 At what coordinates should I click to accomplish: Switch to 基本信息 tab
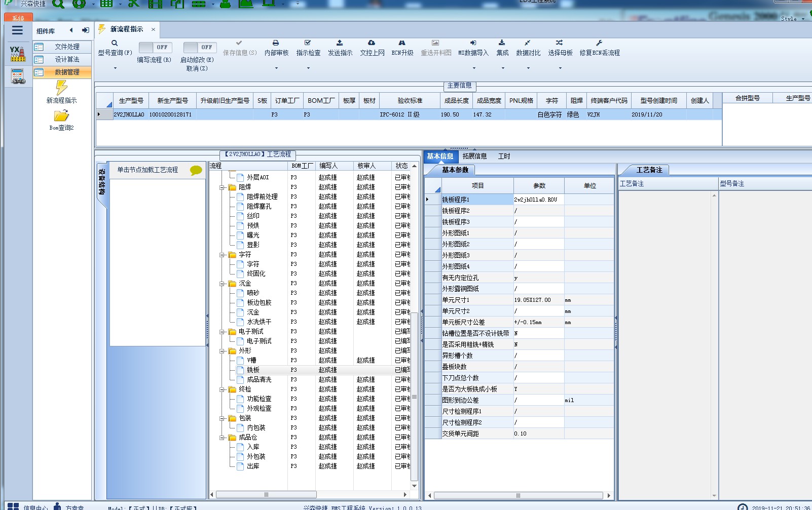point(440,156)
